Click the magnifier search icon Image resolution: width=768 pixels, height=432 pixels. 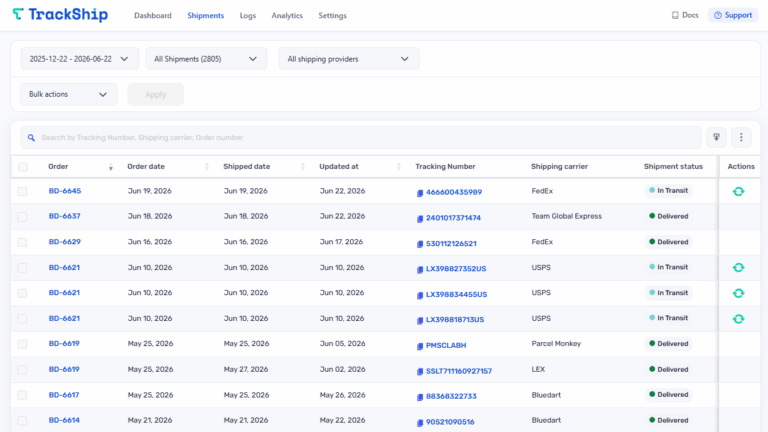click(x=31, y=138)
